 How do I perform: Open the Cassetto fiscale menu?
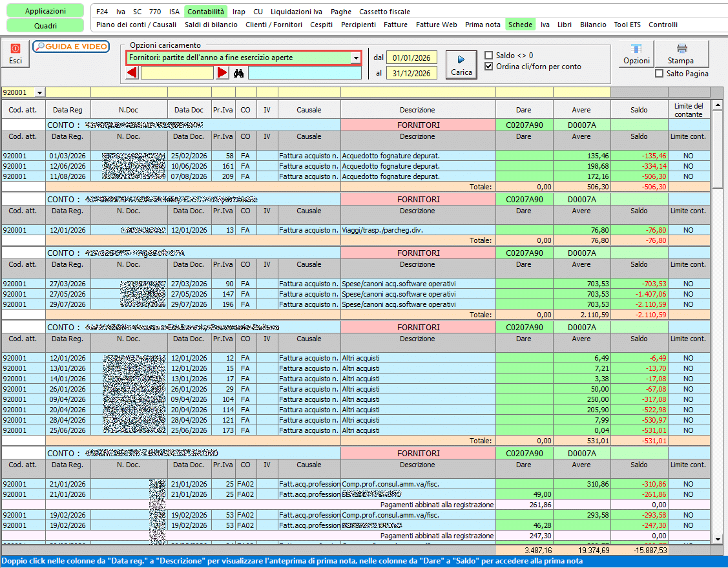coord(384,12)
